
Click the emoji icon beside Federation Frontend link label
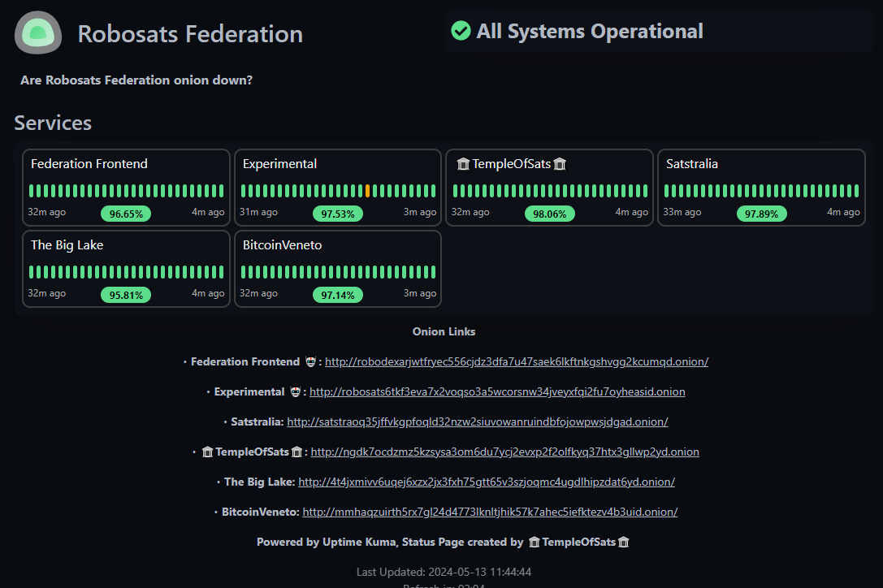point(310,361)
